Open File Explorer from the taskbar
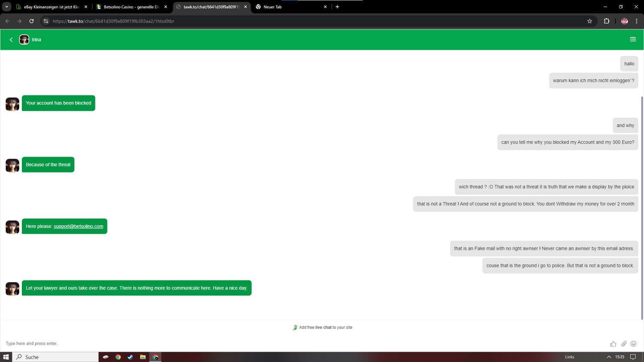The image size is (644, 362). tap(143, 357)
